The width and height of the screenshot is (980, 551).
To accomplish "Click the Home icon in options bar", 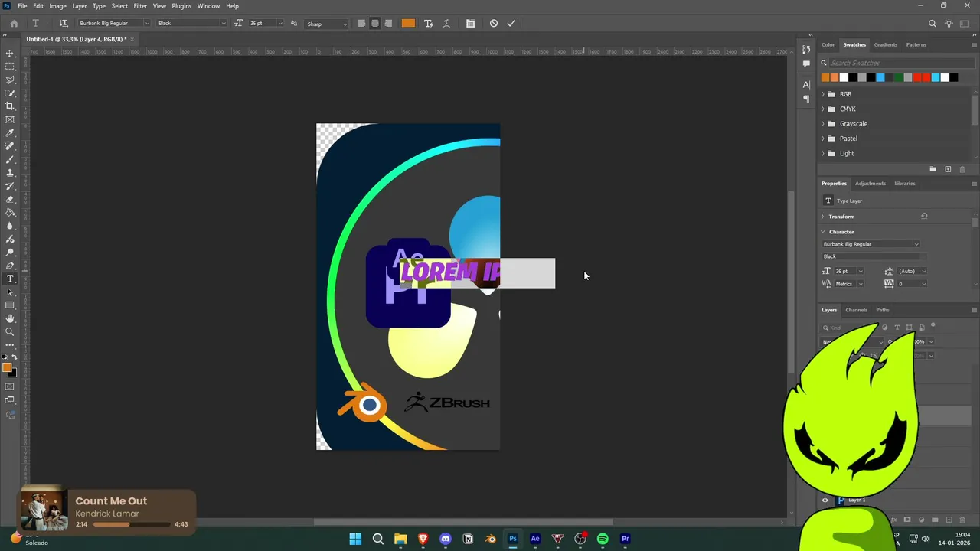I will click(x=14, y=23).
